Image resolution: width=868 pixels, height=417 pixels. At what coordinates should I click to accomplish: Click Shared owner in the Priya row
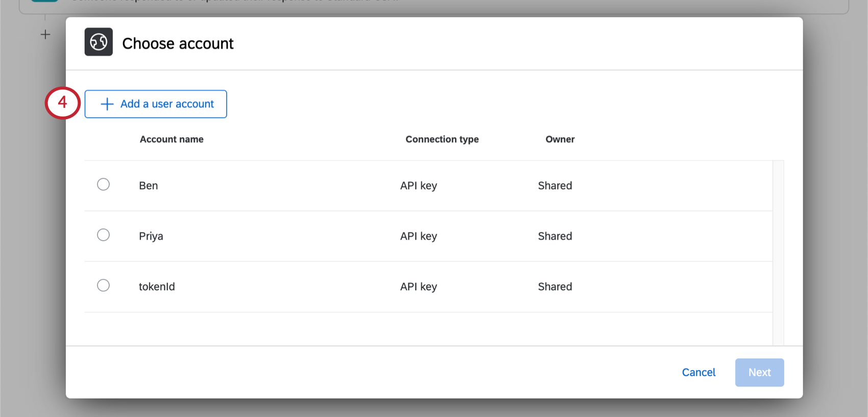(555, 237)
